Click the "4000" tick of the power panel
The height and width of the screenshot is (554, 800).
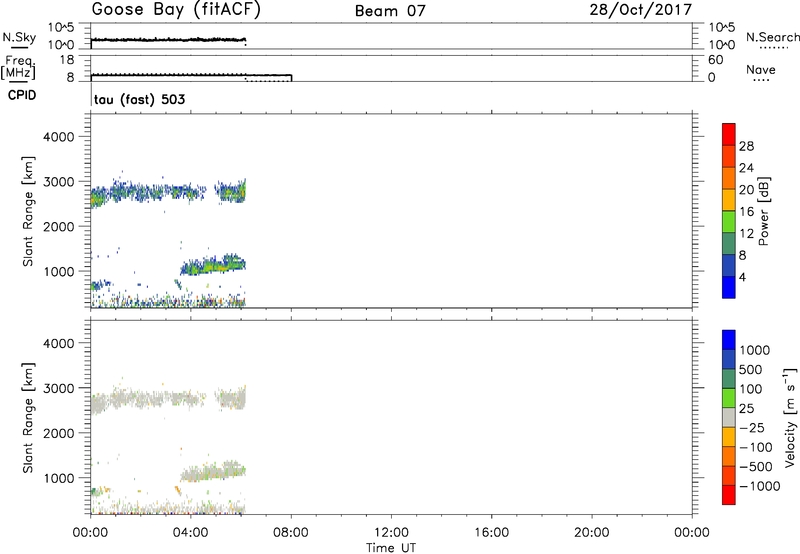tap(59, 137)
